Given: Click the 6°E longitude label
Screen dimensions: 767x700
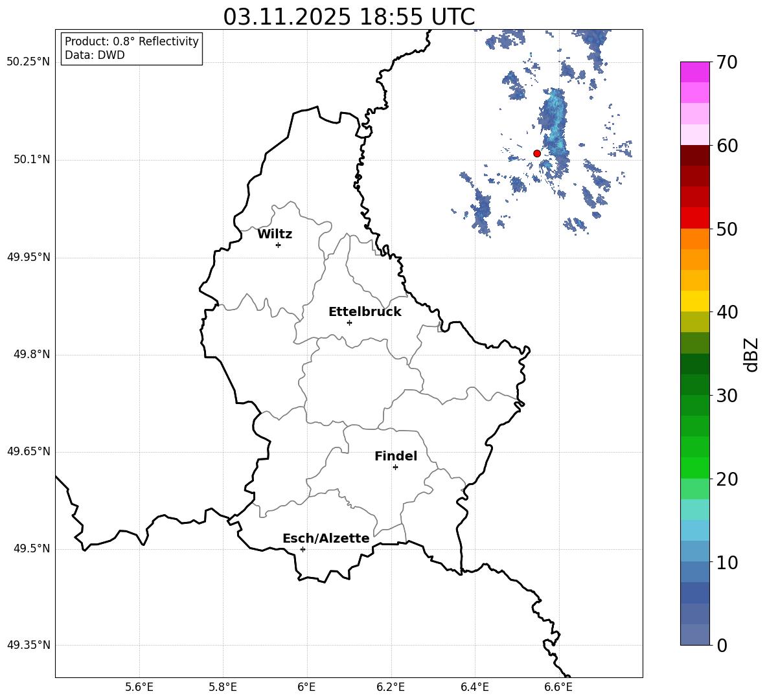Looking at the screenshot, I should point(306,687).
